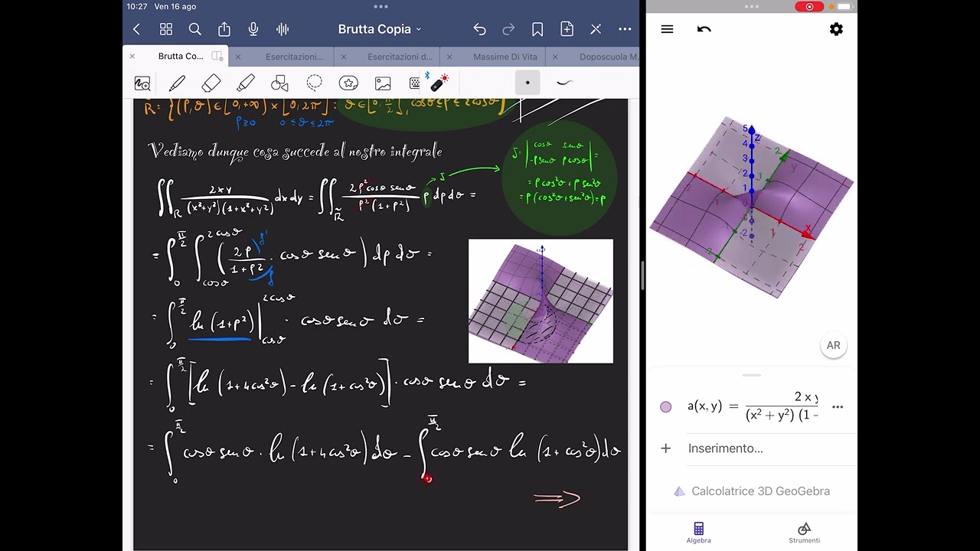Viewport: 980px width, 551px height.
Task: Open the stickers/elements tool
Action: (x=349, y=83)
